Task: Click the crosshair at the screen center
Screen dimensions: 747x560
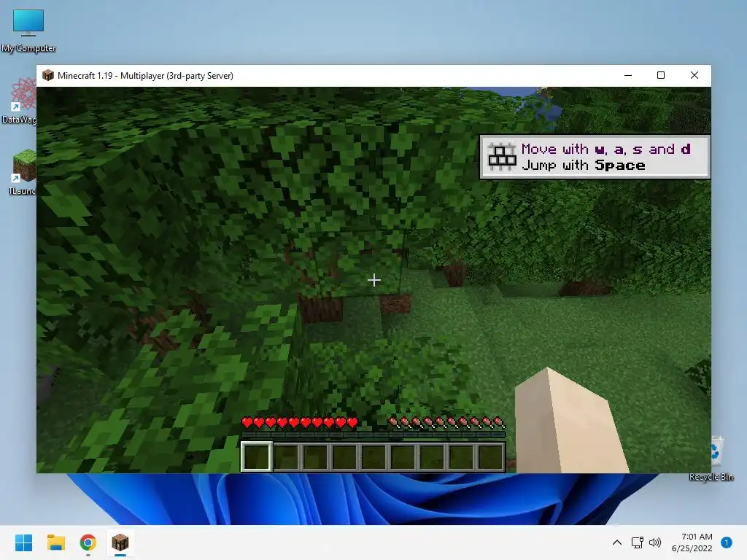Action: [x=374, y=280]
